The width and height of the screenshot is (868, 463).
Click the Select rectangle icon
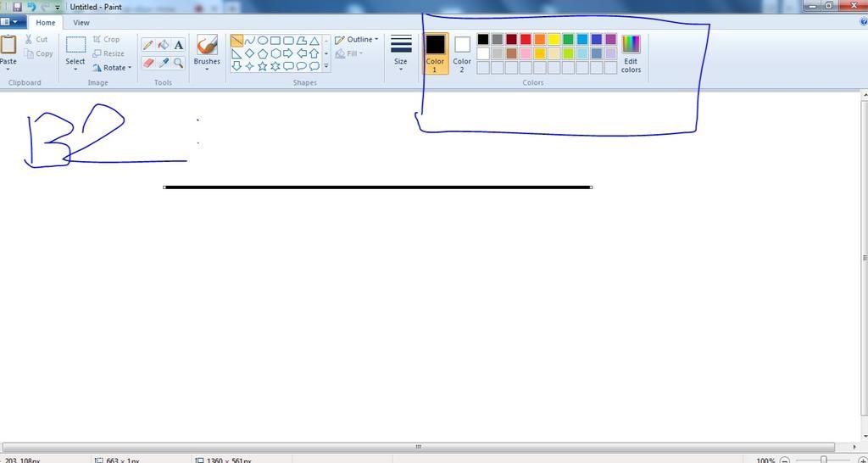click(x=75, y=44)
